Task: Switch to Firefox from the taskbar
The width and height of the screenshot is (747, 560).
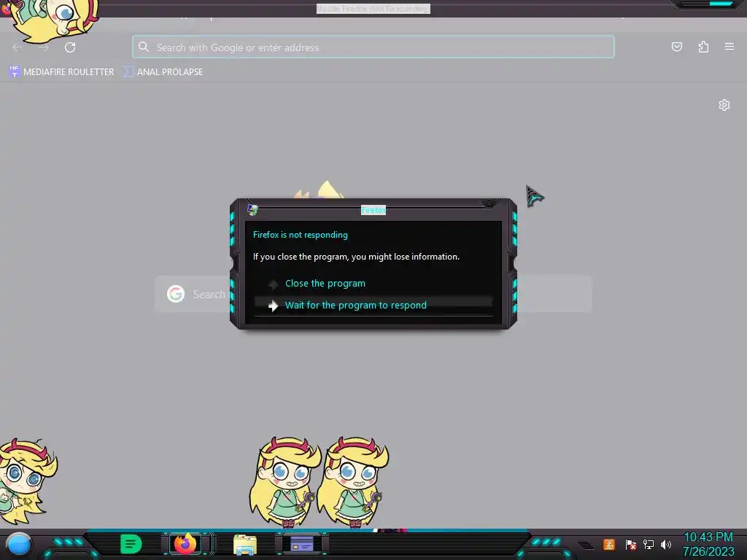Action: [185, 543]
